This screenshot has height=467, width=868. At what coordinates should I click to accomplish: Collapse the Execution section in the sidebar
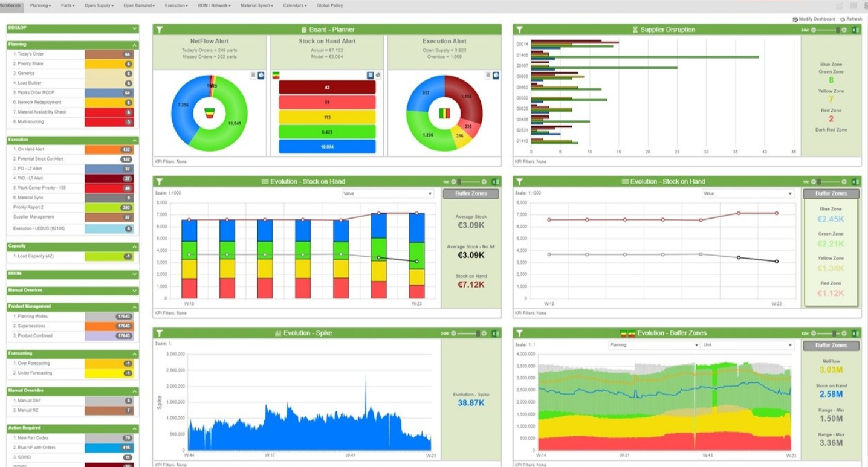point(134,140)
